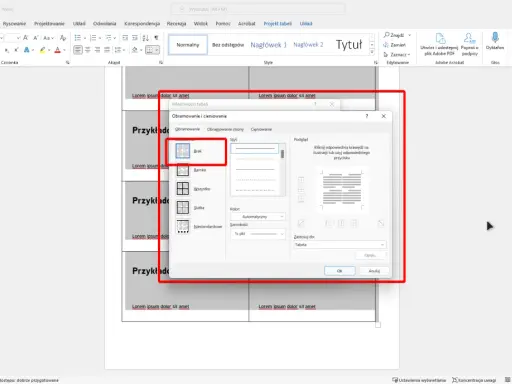Viewport: 512px width, 384px height.
Task: Click the decrease font size icon
Action: tap(35, 38)
